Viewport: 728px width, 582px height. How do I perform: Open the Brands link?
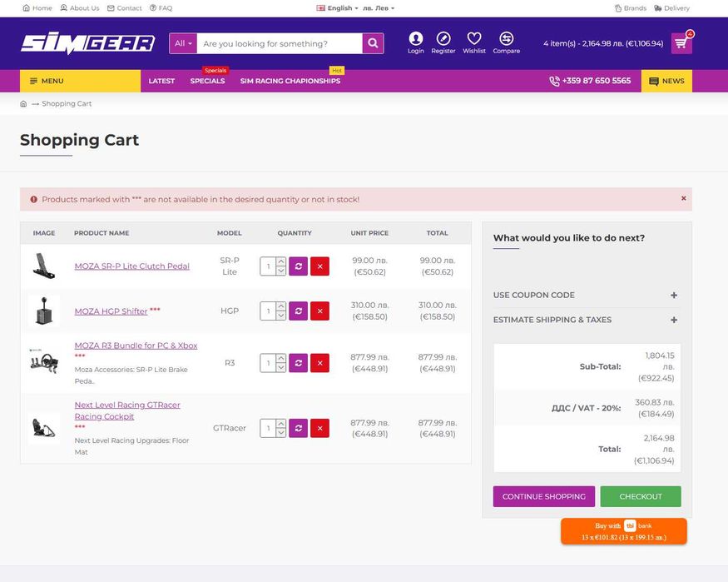tap(631, 7)
